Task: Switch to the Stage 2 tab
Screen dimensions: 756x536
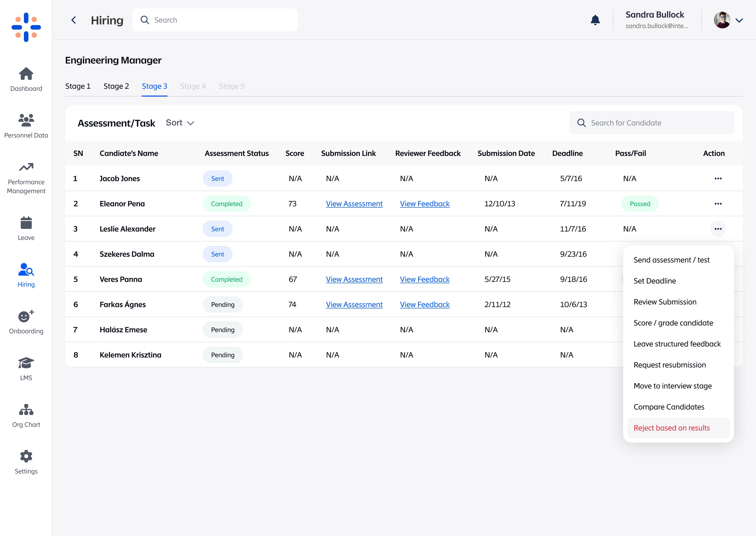Action: 116,86
